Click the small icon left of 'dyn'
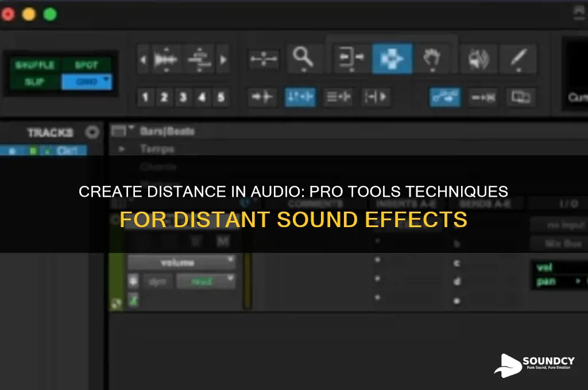 pyautogui.click(x=133, y=281)
